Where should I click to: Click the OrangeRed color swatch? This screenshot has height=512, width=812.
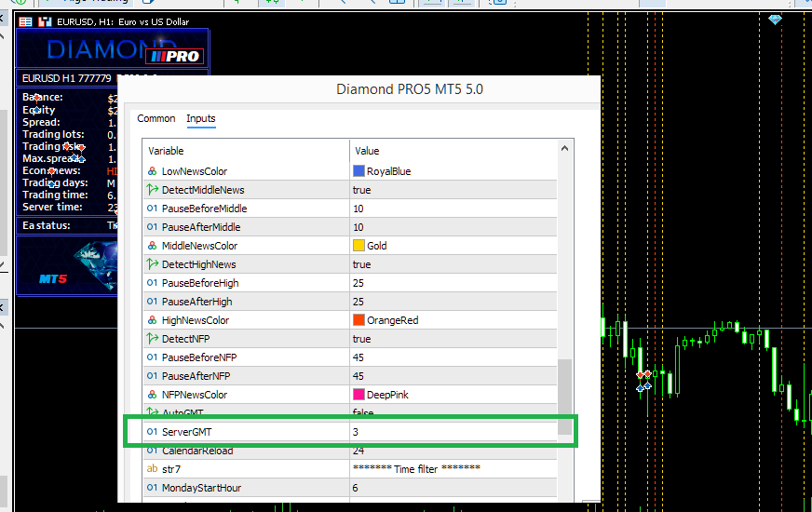[359, 320]
